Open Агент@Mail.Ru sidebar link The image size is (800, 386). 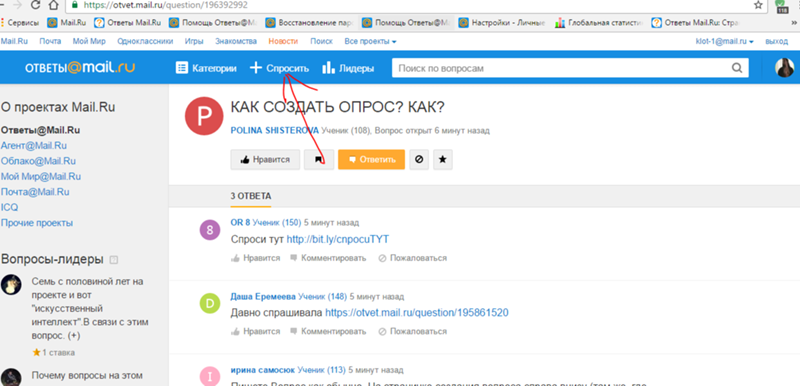34,145
